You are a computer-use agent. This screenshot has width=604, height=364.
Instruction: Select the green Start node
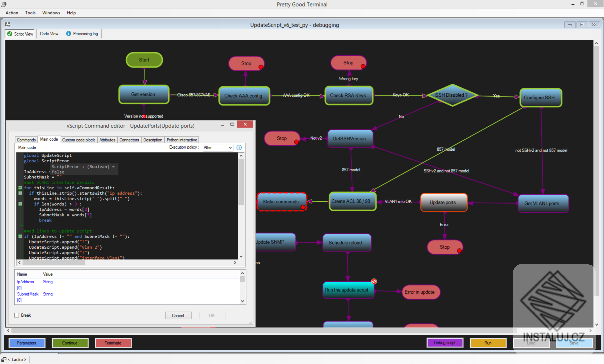pos(144,60)
